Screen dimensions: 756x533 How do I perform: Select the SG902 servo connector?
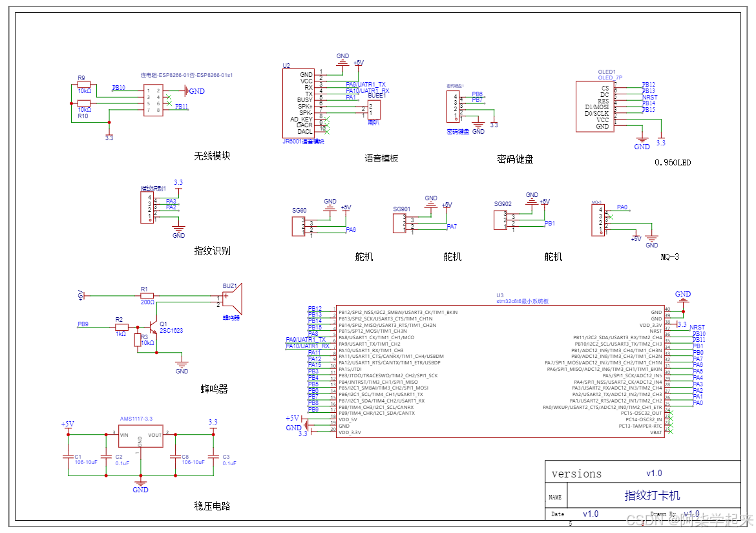click(500, 220)
